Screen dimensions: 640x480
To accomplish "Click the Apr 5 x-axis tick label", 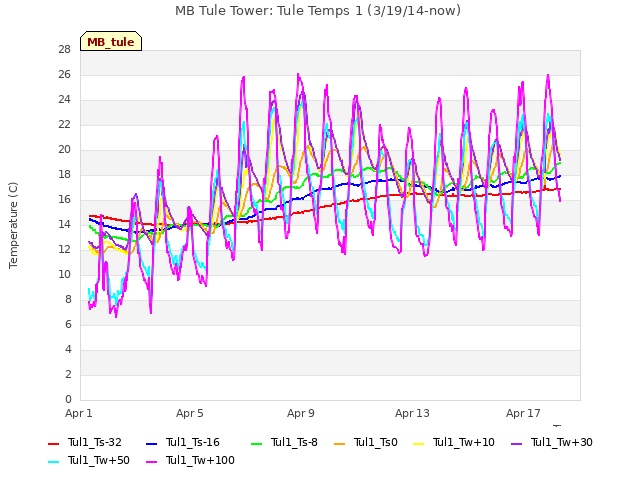I will click(x=190, y=413).
